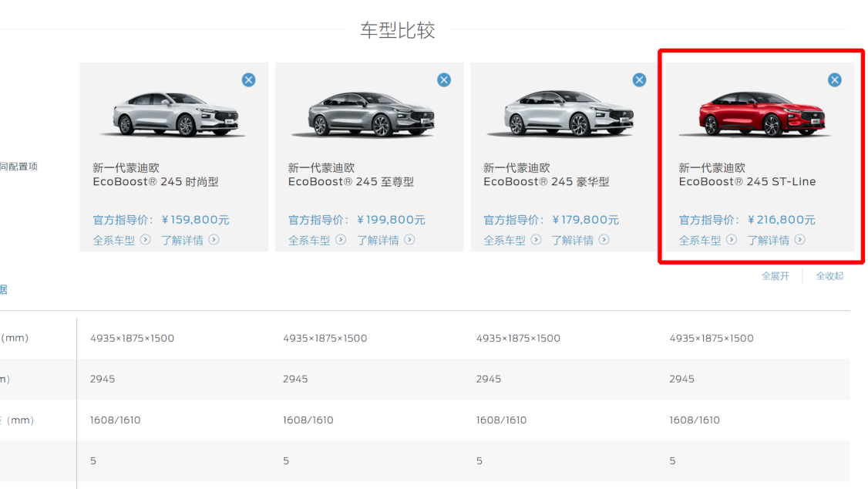
Task: Click the 至尊型 price ¥199,800元
Action: (x=391, y=220)
